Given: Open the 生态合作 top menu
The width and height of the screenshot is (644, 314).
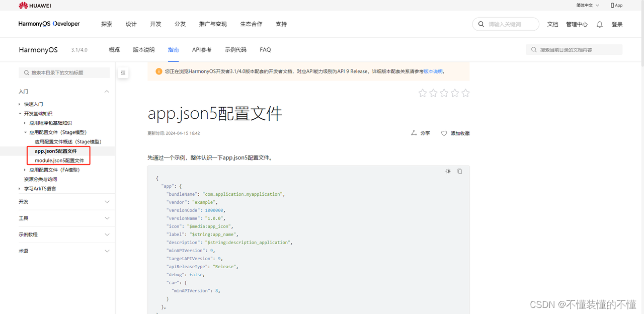Looking at the screenshot, I should (x=251, y=24).
